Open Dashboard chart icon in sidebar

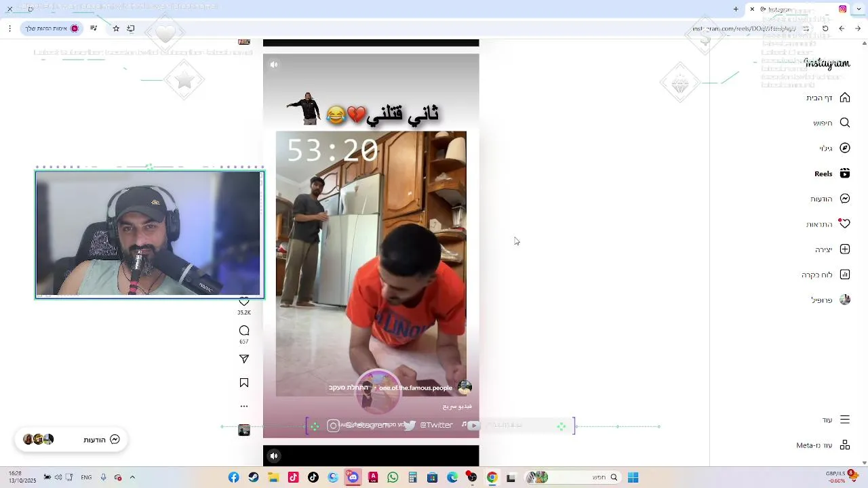click(845, 274)
